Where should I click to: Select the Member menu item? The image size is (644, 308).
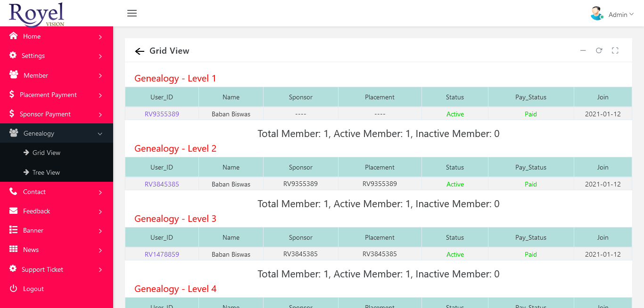pos(57,75)
